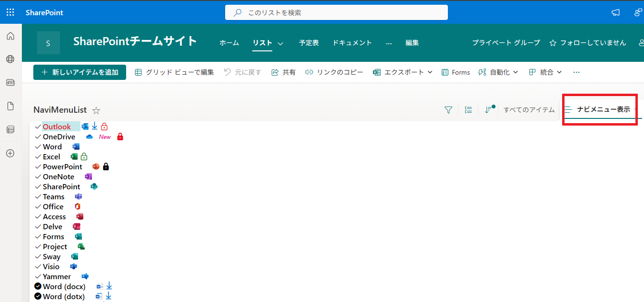Click the sort icon with green dot
This screenshot has height=302, width=644.
coord(489,109)
